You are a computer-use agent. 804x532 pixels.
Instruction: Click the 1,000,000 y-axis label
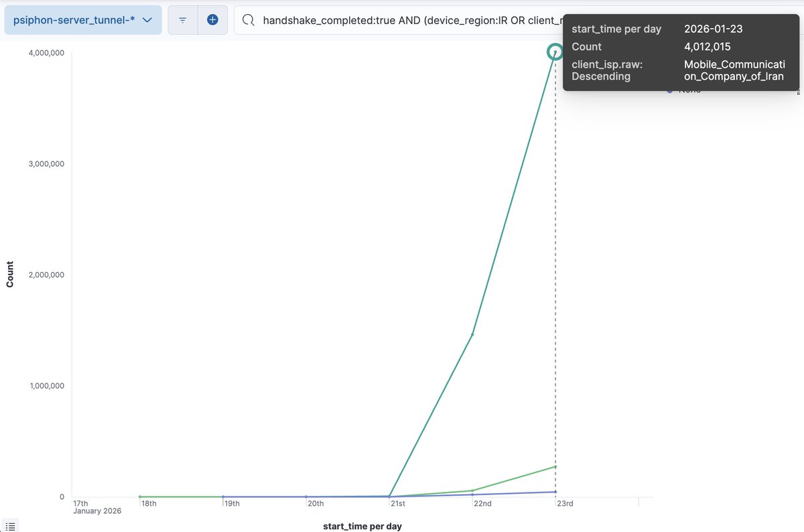46,386
